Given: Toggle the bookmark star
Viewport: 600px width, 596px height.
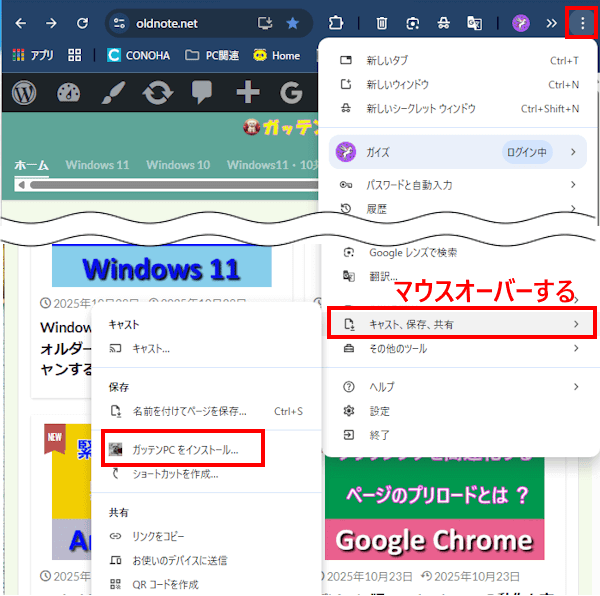Looking at the screenshot, I should point(293,23).
